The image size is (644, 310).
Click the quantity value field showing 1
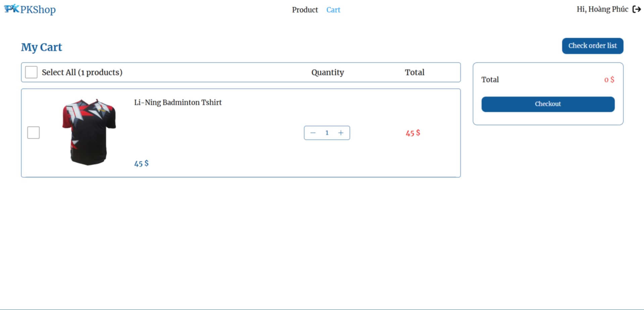point(327,133)
